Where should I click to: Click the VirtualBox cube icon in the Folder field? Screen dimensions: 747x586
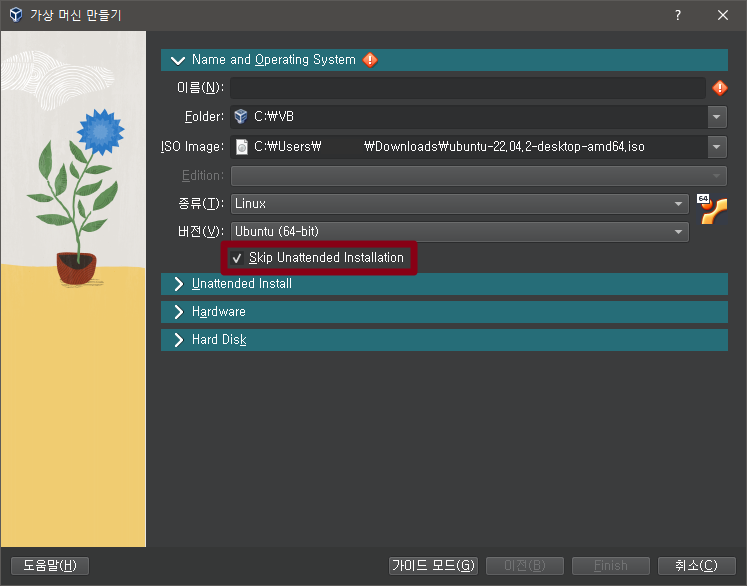(x=241, y=116)
